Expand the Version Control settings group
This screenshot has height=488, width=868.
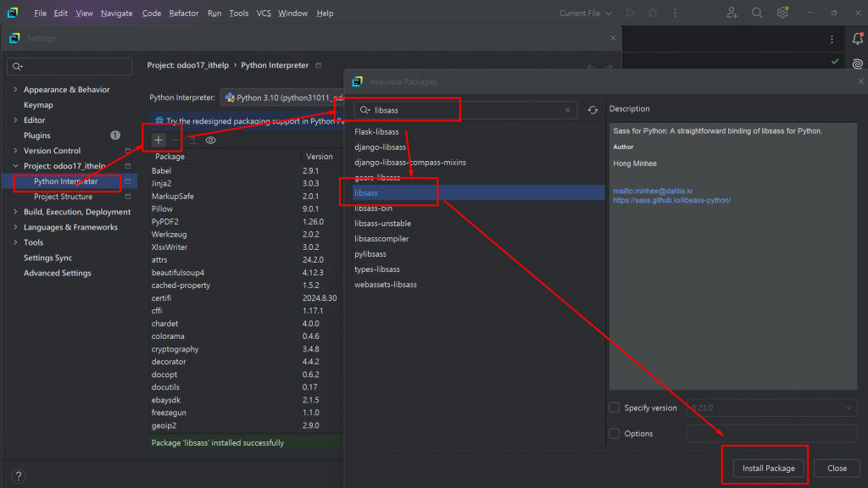15,151
